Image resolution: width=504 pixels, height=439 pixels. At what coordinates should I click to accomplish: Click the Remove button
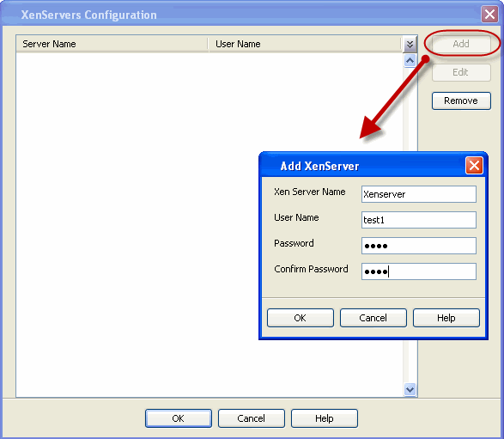461,101
